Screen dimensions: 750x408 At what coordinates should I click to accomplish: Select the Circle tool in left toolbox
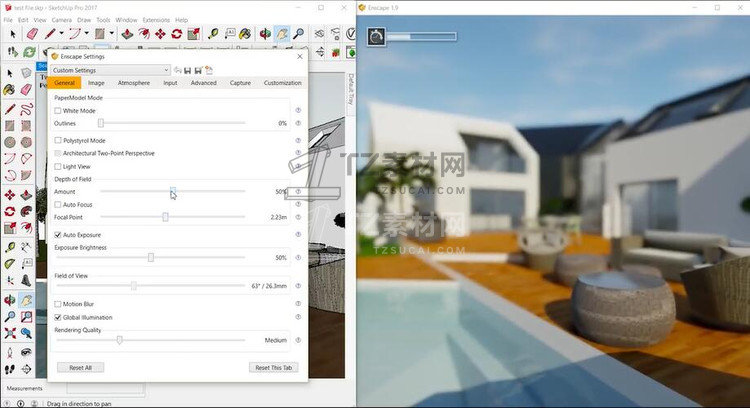click(x=10, y=142)
